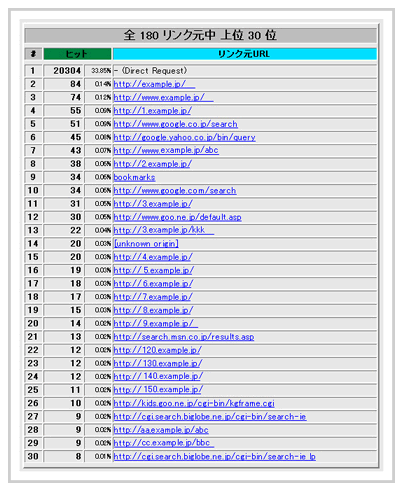This screenshot has width=403, height=491.
Task: Click the リンク元URL column header
Action: (245, 54)
